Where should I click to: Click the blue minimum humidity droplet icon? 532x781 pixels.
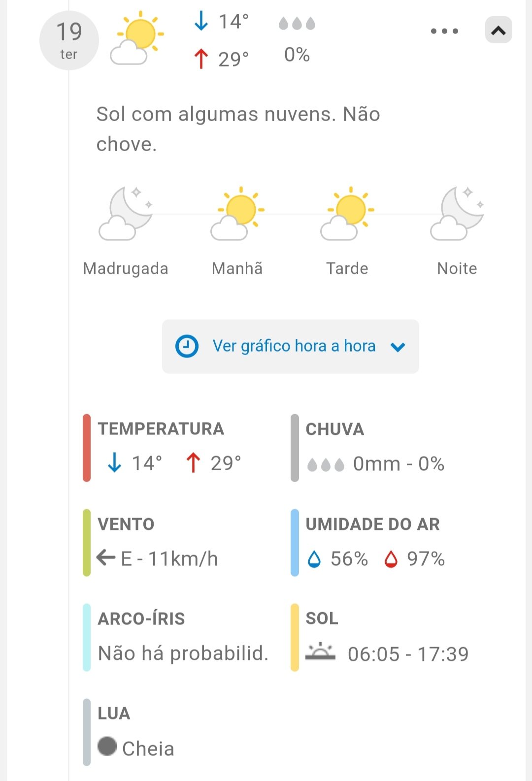point(314,559)
